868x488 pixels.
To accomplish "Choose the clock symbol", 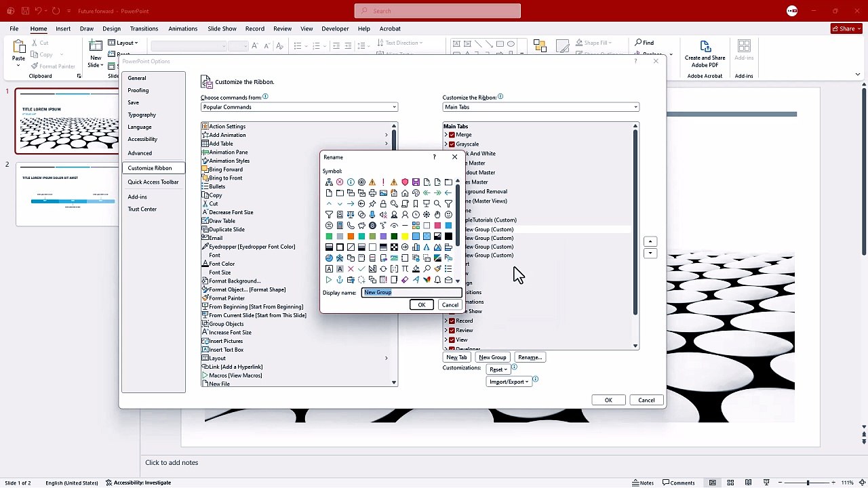I will (x=416, y=215).
